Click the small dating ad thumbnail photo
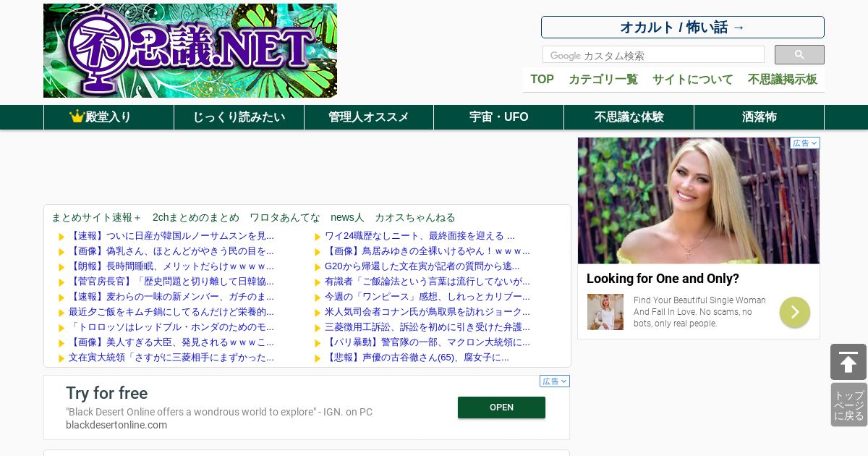The height and width of the screenshot is (456, 868). click(x=605, y=312)
